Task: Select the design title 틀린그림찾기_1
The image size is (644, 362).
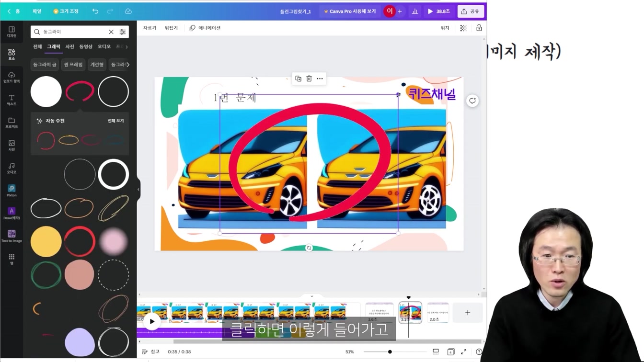Action: (x=296, y=11)
